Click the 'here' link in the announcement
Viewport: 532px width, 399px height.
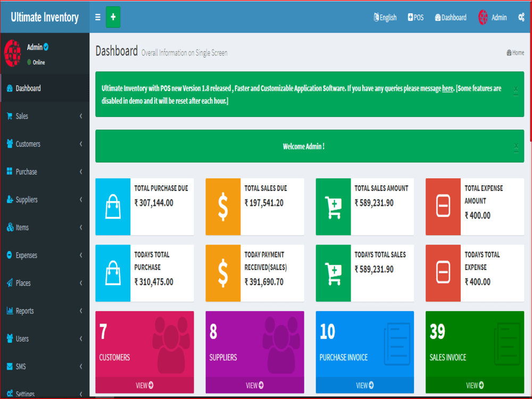(x=447, y=88)
